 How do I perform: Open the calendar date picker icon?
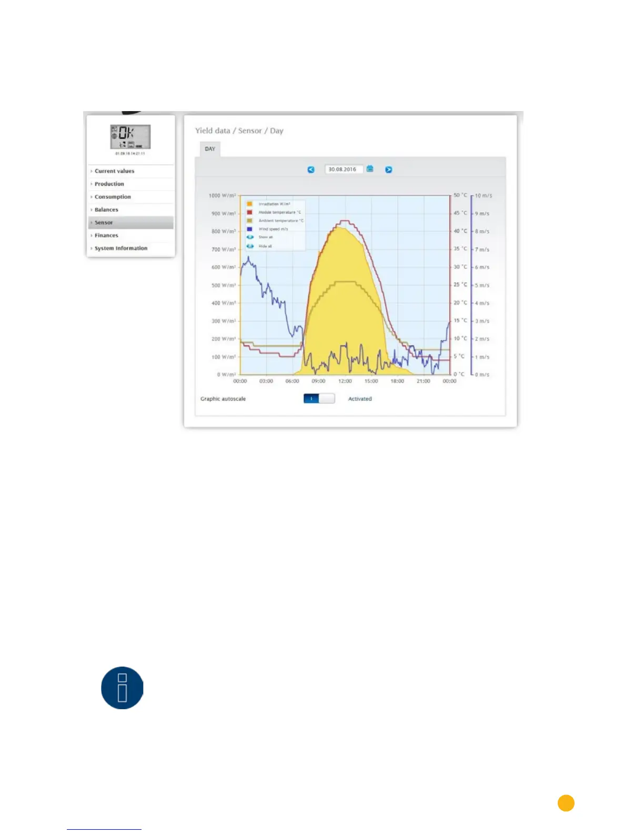tap(370, 169)
